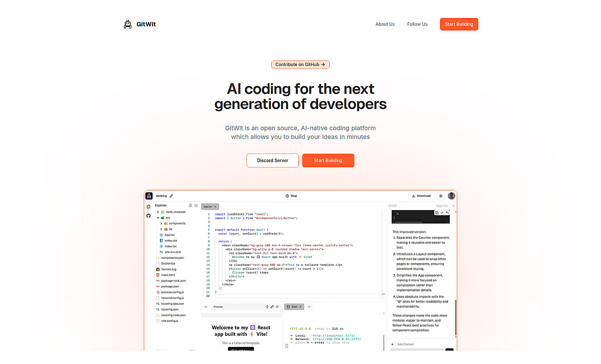The width and height of the screenshot is (601, 364).
Task: Apply chat code with checkmark icon
Action: (x=442, y=213)
